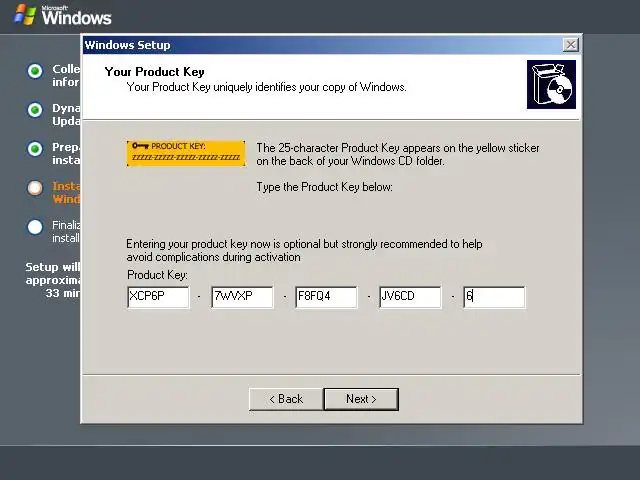Click the yellow PRODUCT KEY sticker image

186,153
